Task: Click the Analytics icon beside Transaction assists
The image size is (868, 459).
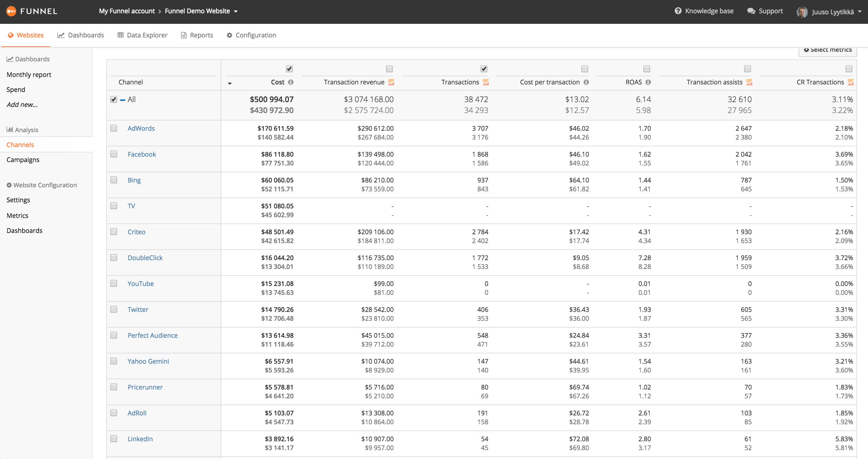Action: 749,82
